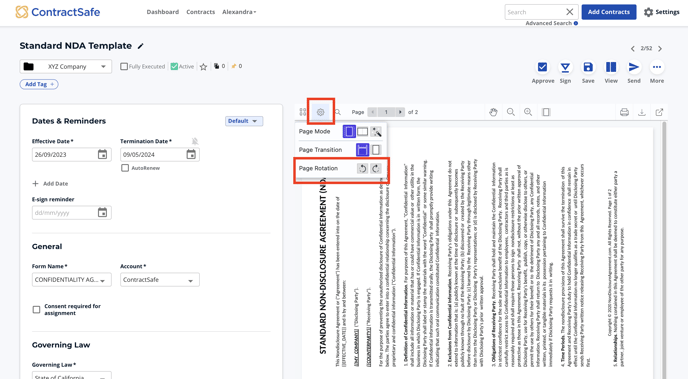Go to the next contract with the right chevron
The width and height of the screenshot is (688, 379).
660,49
